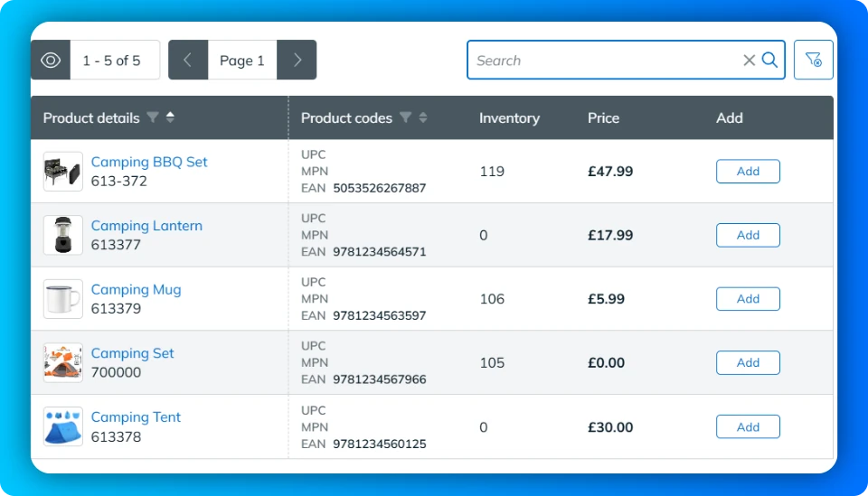Open the Camping BBQ Set link
This screenshot has height=496, width=868.
(x=149, y=162)
